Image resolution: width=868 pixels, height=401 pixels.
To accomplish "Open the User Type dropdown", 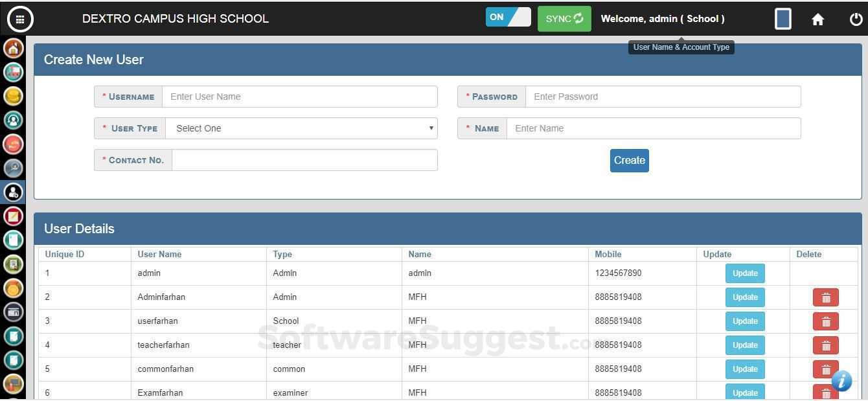I will click(x=302, y=128).
